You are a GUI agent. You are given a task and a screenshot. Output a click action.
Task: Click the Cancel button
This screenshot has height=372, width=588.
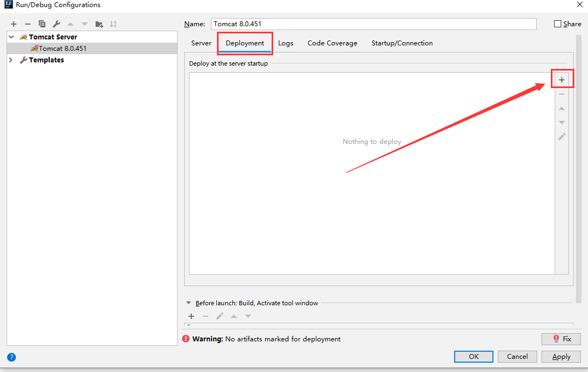pyautogui.click(x=518, y=357)
